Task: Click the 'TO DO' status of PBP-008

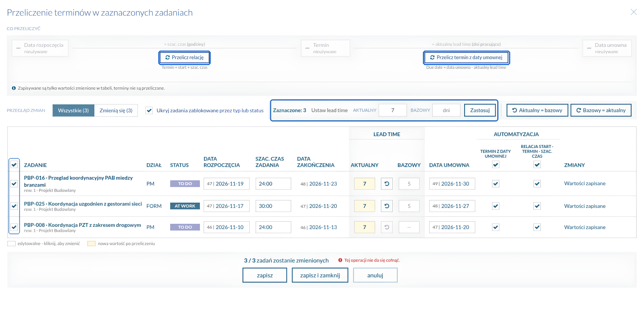Action: point(185,227)
